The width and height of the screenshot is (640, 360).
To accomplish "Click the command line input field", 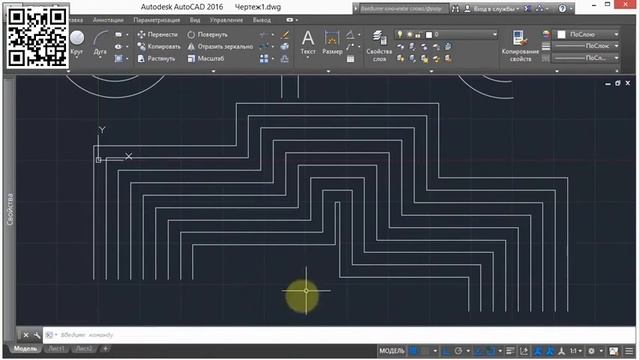I will pos(339,335).
